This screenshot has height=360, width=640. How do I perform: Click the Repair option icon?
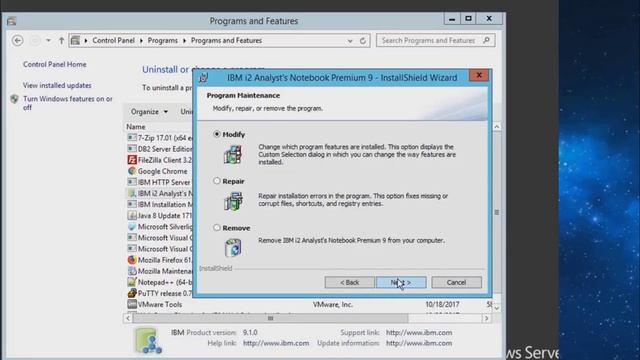[x=233, y=201]
